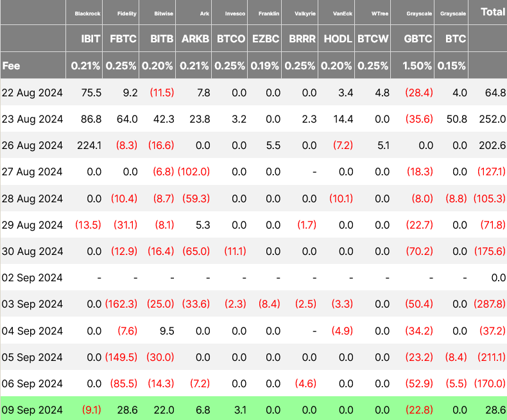Click the Fee row label

pos(11,66)
